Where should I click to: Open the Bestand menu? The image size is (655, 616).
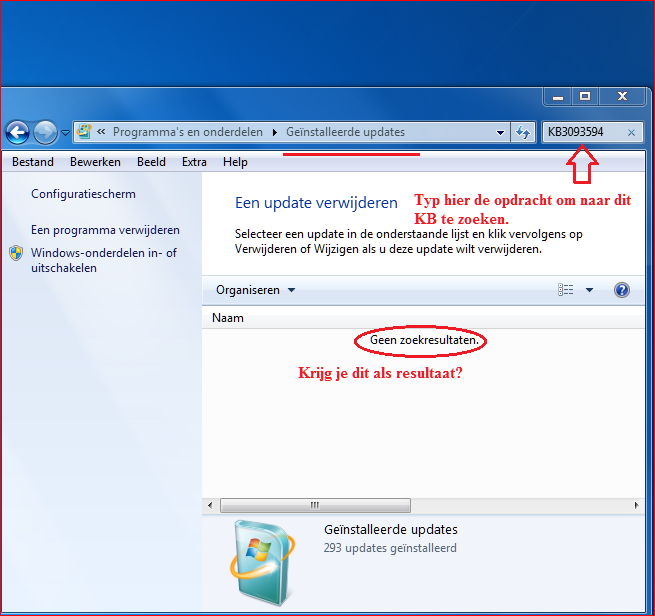coord(33,162)
